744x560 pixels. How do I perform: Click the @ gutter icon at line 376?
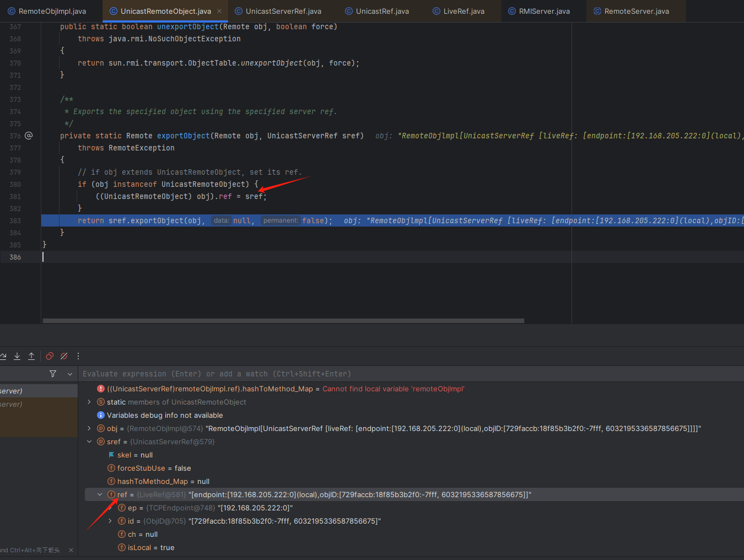(29, 136)
